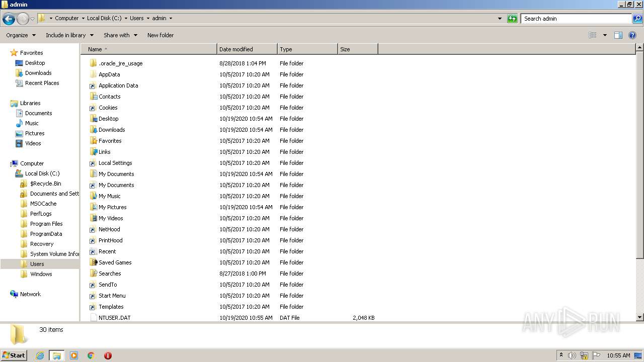This screenshot has width=644, height=362.
Task: Select the AppData folder
Action: pyautogui.click(x=109, y=74)
